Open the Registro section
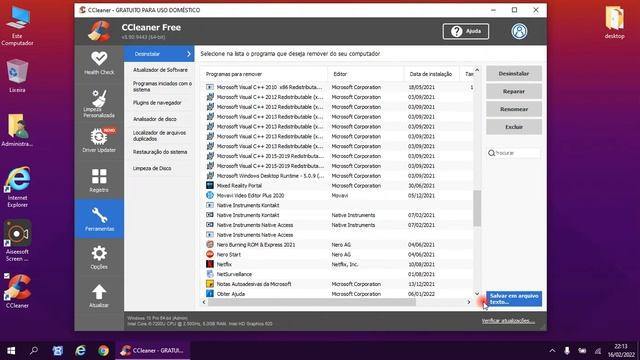Viewport: 640px width, 360px height. pos(99,180)
